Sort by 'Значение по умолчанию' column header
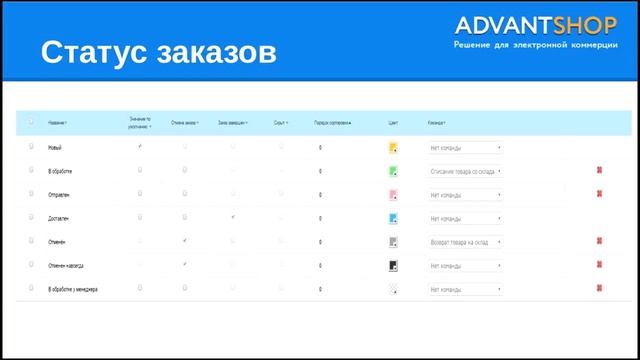 click(x=140, y=123)
